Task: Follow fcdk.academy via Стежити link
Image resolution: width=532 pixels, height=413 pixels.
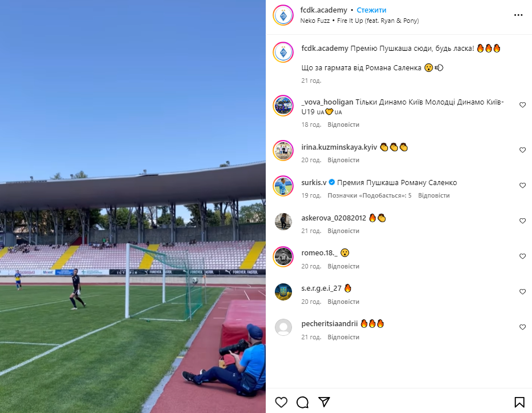Action: [371, 10]
